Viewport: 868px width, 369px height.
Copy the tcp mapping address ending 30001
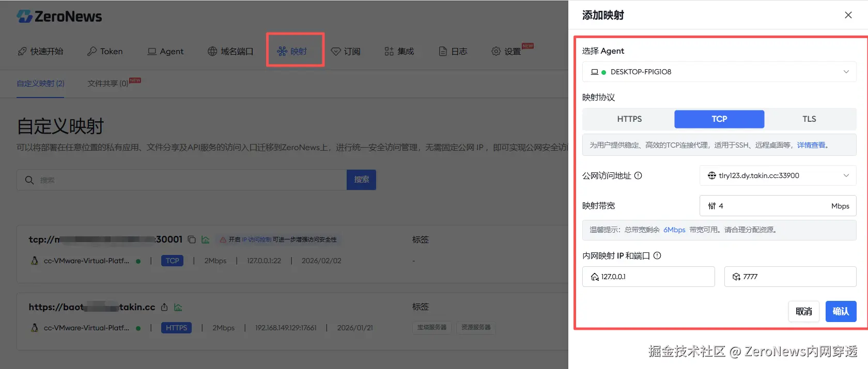coord(192,239)
